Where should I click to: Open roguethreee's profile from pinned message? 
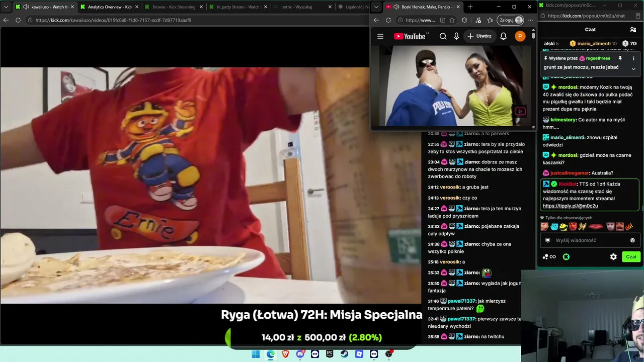tap(598, 58)
